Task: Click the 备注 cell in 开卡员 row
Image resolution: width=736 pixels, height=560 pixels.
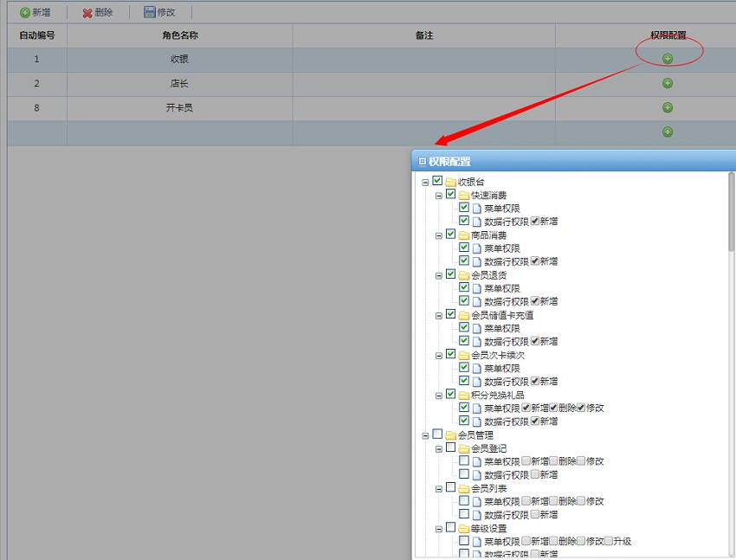Action: tap(423, 108)
